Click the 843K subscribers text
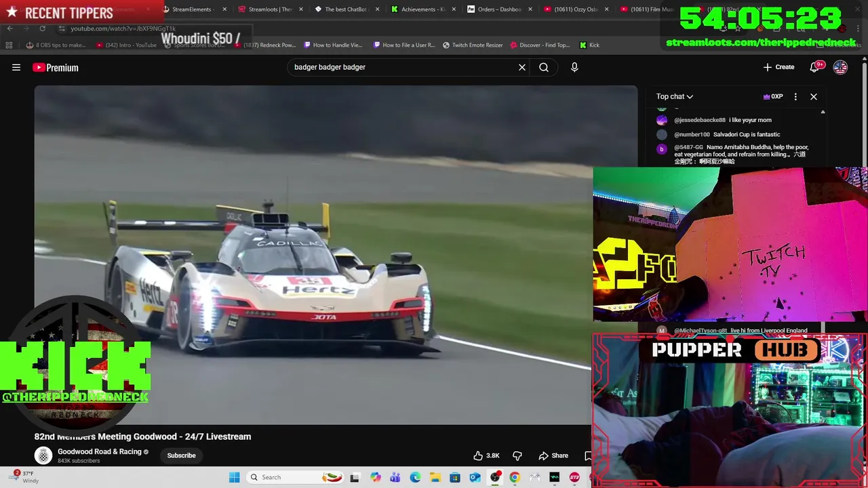This screenshot has height=488, width=868. (x=79, y=461)
